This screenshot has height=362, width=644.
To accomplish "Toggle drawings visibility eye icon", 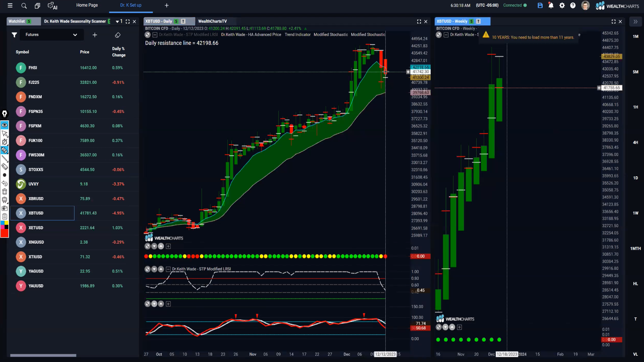I will (4, 125).
